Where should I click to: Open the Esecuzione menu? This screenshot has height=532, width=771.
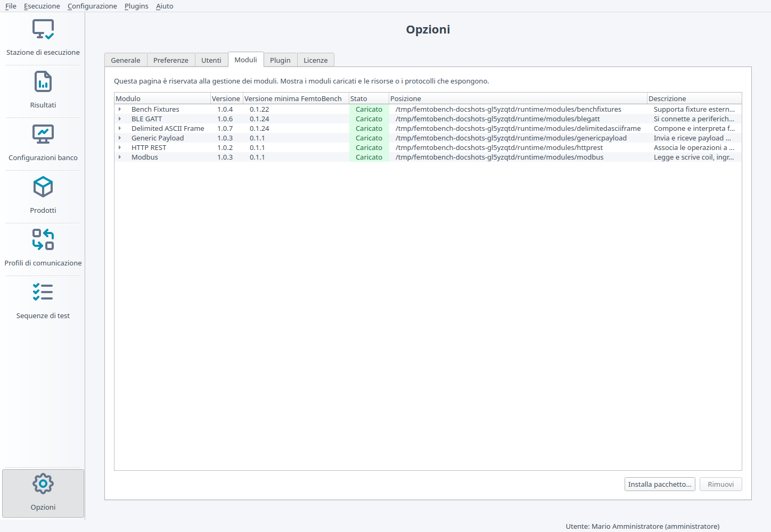click(x=42, y=6)
